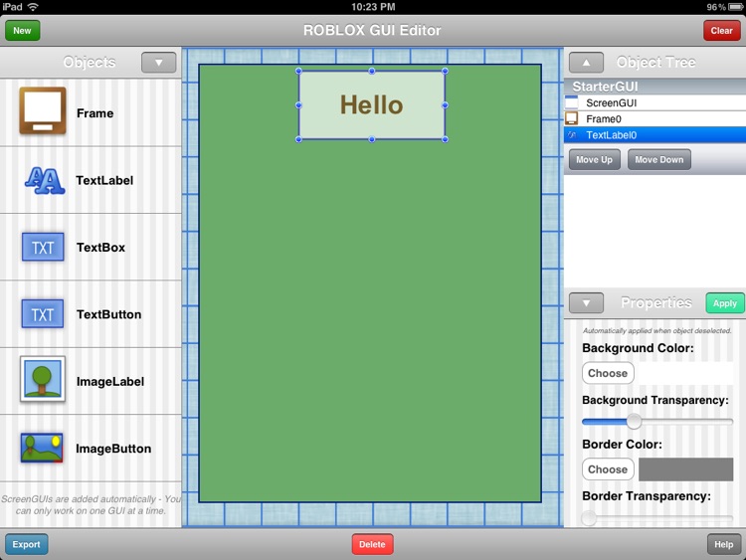Tap the TextButton TXT icon

click(x=43, y=314)
